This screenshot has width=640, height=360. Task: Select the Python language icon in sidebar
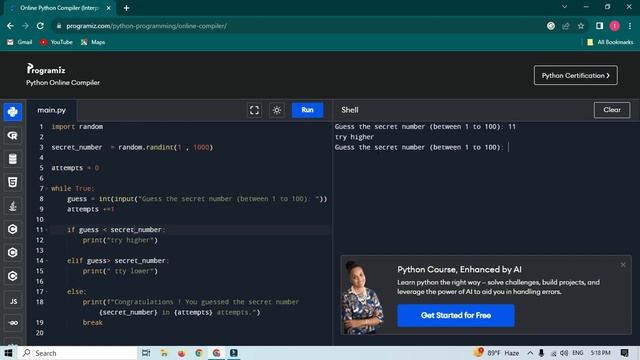coord(13,112)
